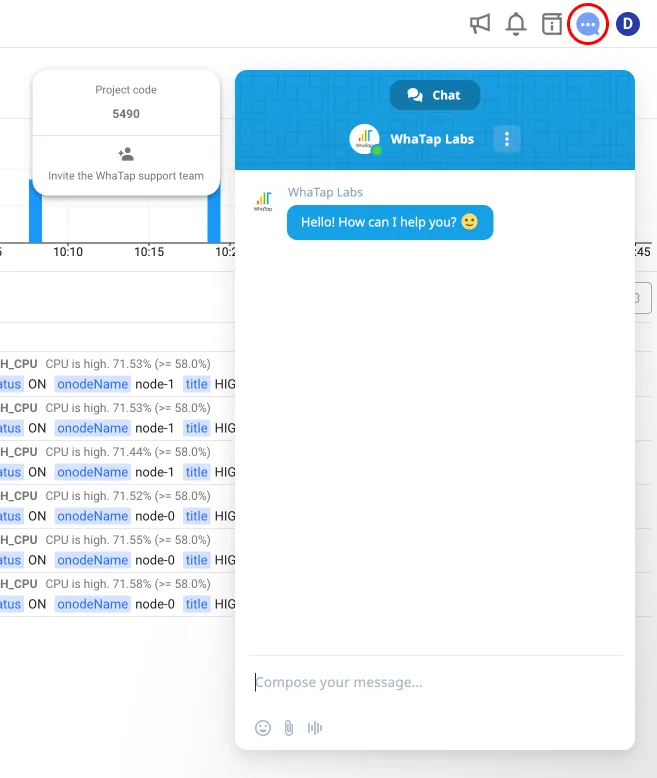Click the project code value 5490
Image resolution: width=657 pixels, height=778 pixels.
[x=126, y=114]
